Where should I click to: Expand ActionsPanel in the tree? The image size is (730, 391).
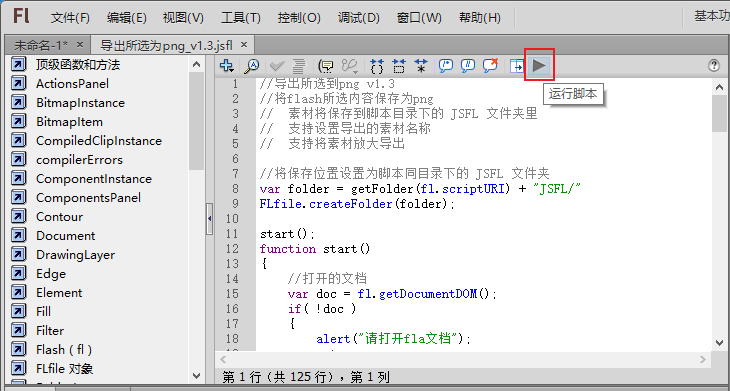point(18,83)
